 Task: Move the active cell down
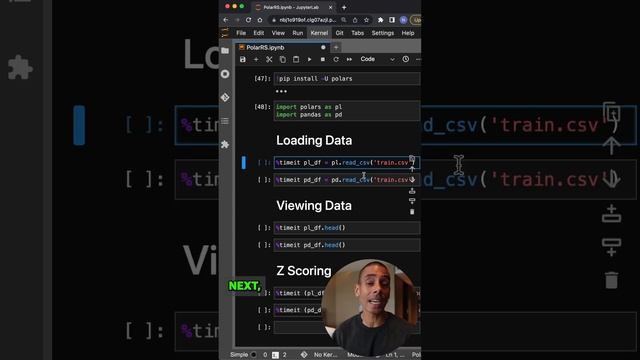coord(412,180)
